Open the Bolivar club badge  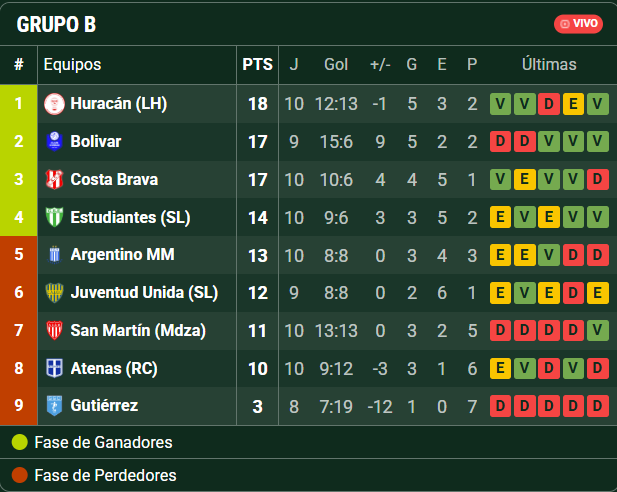[54, 142]
